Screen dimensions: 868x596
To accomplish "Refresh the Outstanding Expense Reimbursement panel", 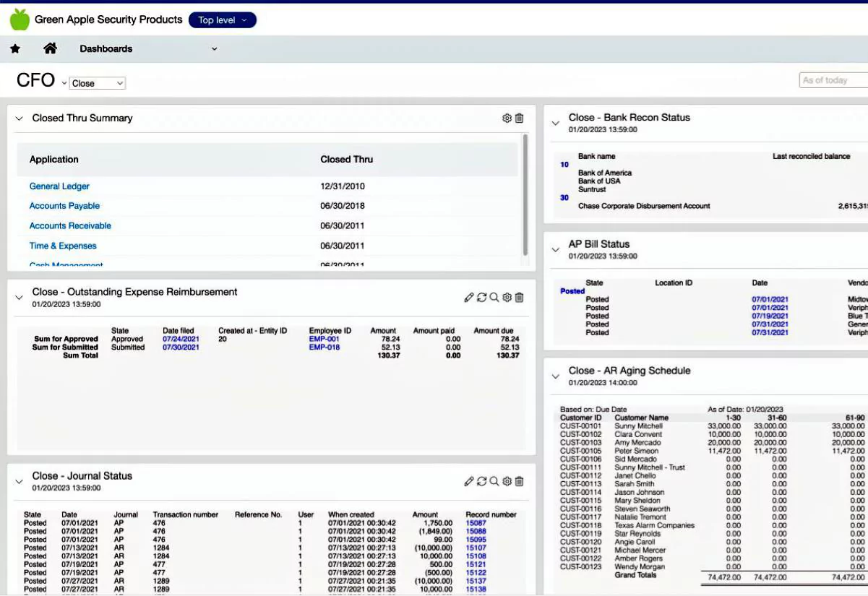I will 481,298.
